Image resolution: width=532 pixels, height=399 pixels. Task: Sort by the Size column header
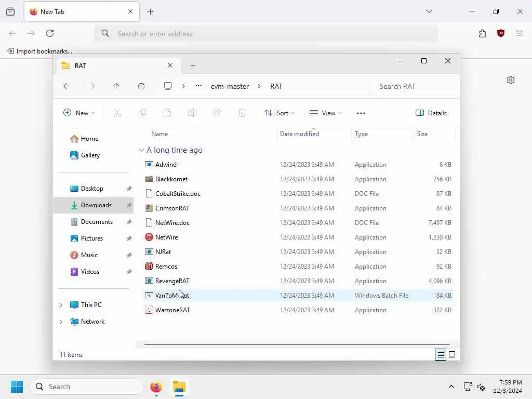pyautogui.click(x=422, y=134)
